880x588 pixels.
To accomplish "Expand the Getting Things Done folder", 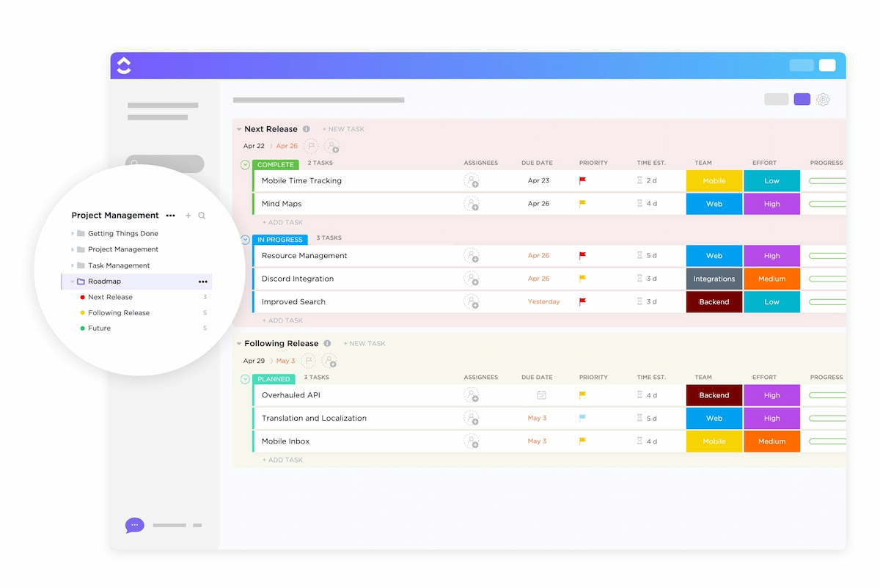I will tap(73, 234).
